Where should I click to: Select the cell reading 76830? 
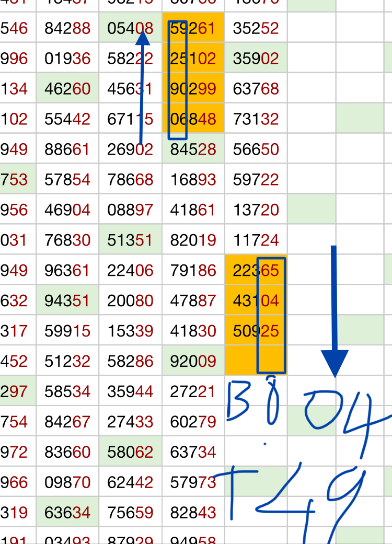click(67, 239)
